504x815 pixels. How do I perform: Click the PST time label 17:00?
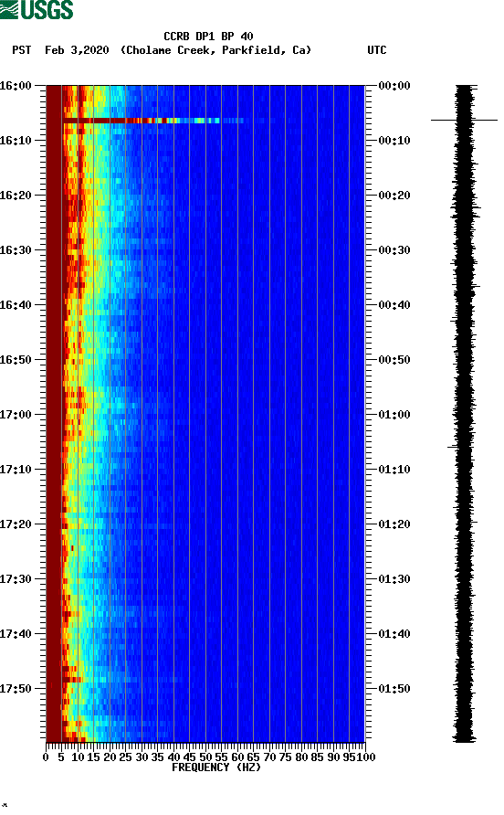[16, 415]
